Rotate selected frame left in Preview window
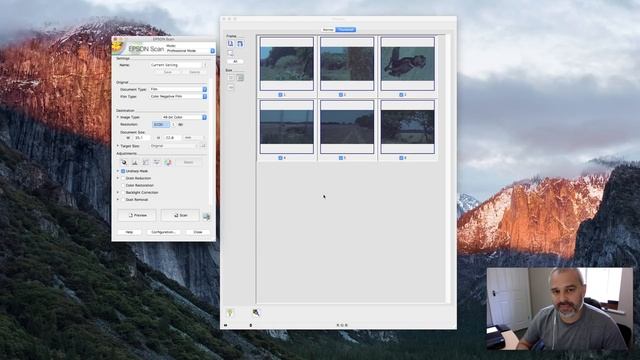Image resolution: width=640 pixels, height=360 pixels. coord(231,43)
